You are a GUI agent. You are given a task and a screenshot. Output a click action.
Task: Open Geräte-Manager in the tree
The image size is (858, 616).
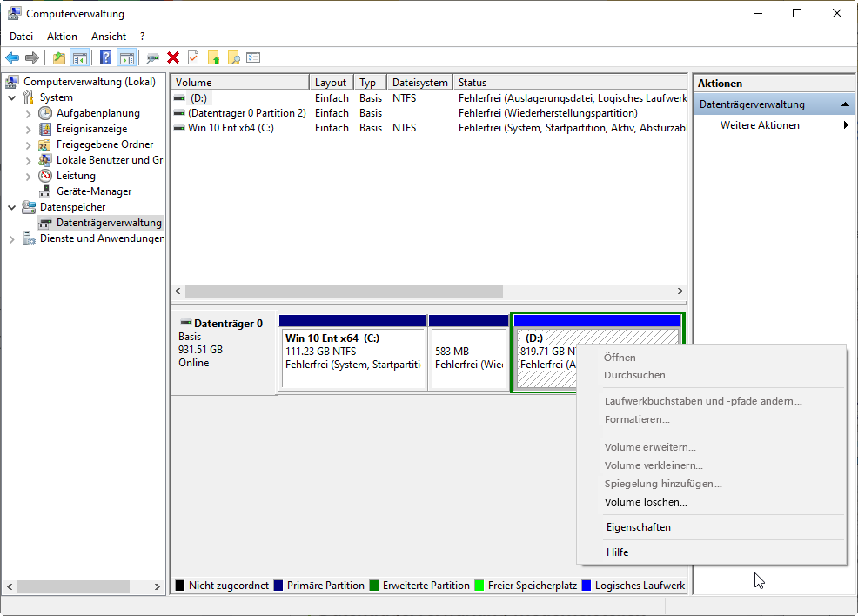point(94,191)
